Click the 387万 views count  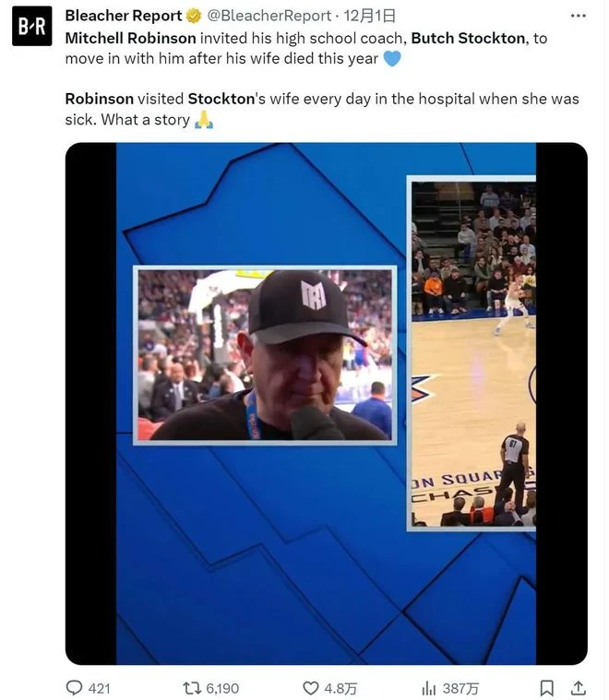(x=460, y=688)
